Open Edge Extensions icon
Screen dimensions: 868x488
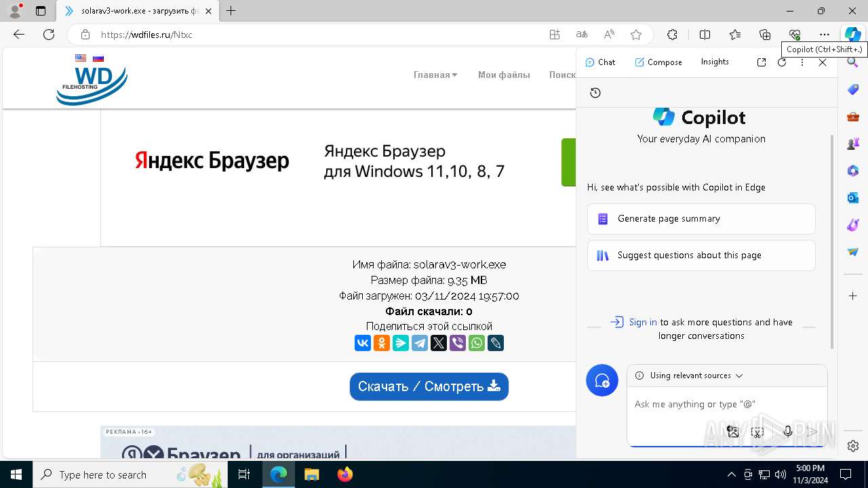click(x=672, y=35)
